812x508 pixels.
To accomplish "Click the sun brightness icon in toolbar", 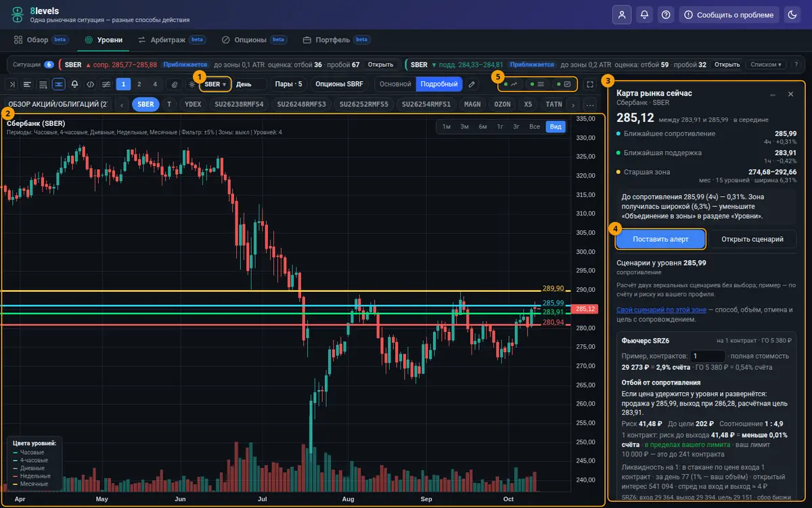I will click(192, 84).
